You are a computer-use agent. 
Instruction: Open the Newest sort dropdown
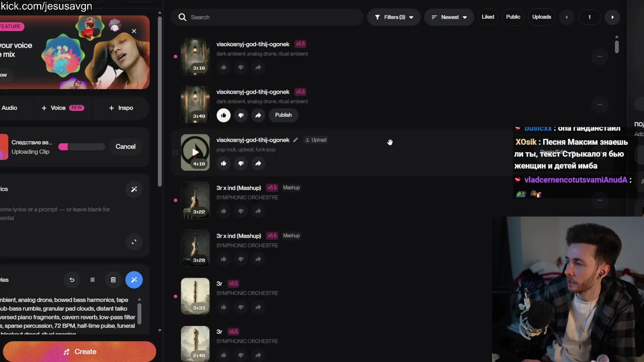[x=449, y=17]
